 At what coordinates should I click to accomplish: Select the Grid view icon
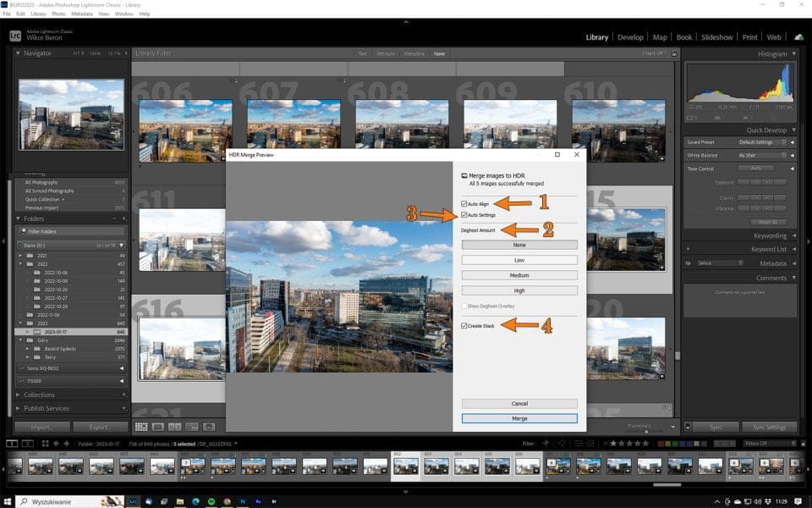141,426
